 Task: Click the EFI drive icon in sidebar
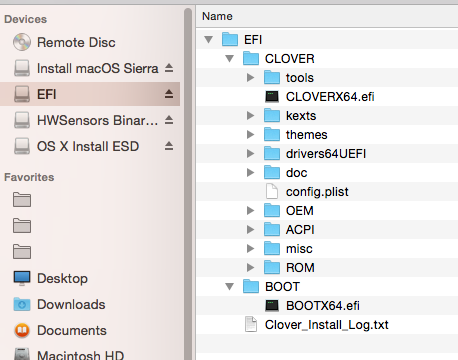point(22,94)
